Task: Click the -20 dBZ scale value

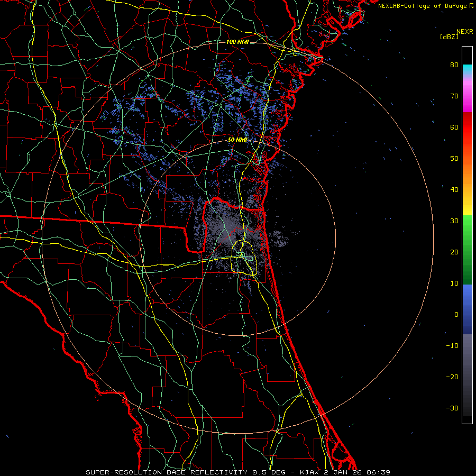Action: pyautogui.click(x=452, y=377)
